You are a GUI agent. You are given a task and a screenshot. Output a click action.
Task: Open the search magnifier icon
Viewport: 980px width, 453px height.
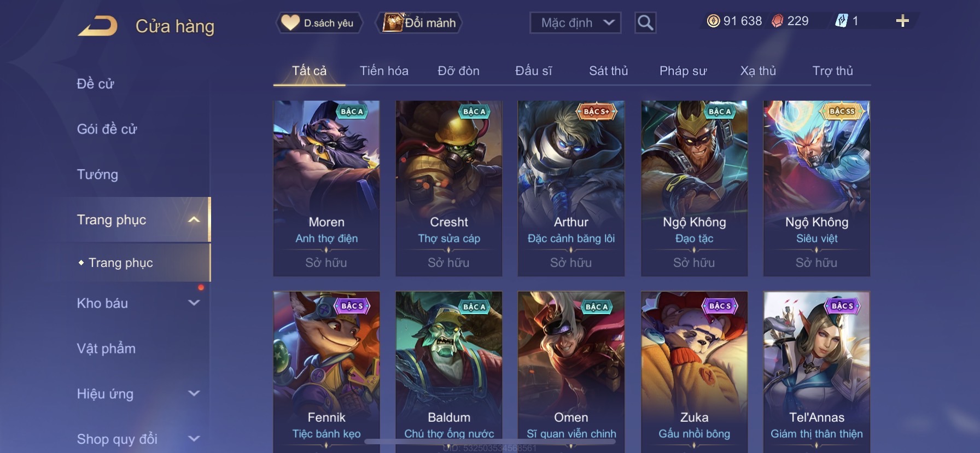point(645,23)
